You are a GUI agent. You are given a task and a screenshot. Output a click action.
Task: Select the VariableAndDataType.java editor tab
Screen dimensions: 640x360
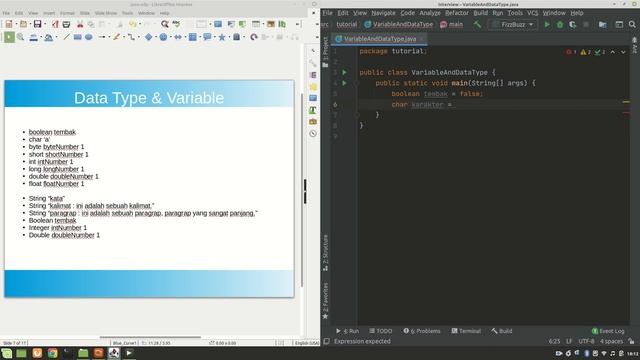(x=380, y=39)
